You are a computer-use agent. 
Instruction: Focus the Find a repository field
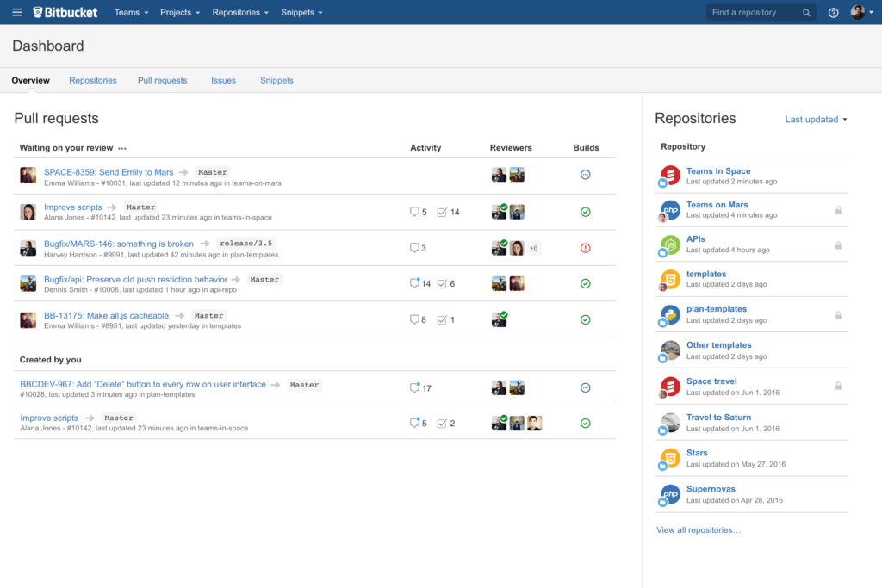coord(761,12)
